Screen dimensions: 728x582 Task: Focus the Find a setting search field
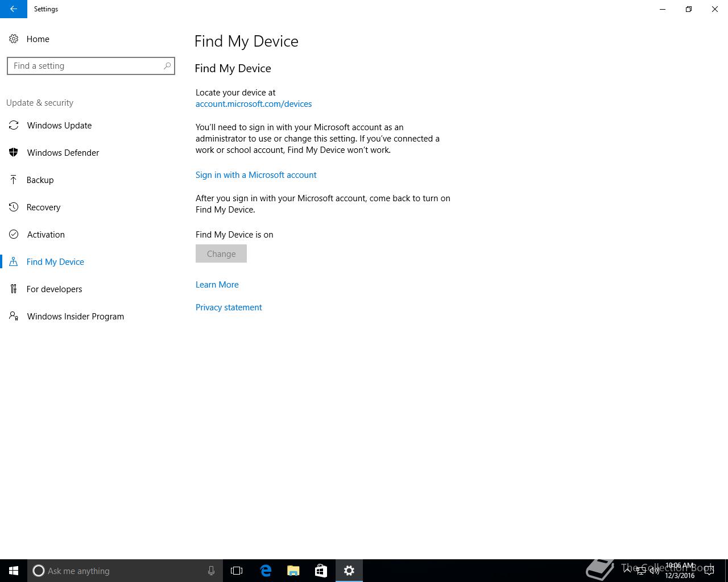tap(91, 66)
